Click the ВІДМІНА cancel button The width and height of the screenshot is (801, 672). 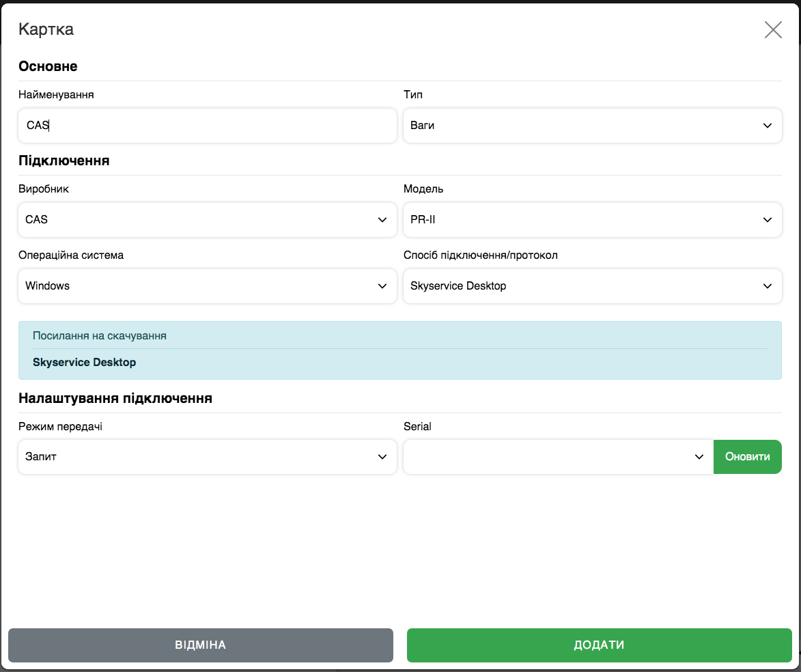pos(201,645)
